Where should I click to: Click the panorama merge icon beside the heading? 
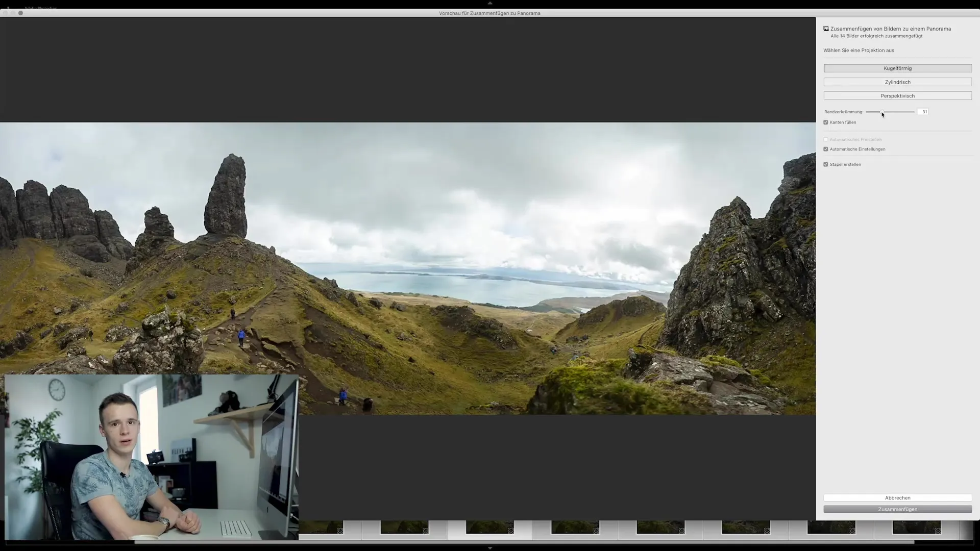(x=826, y=29)
